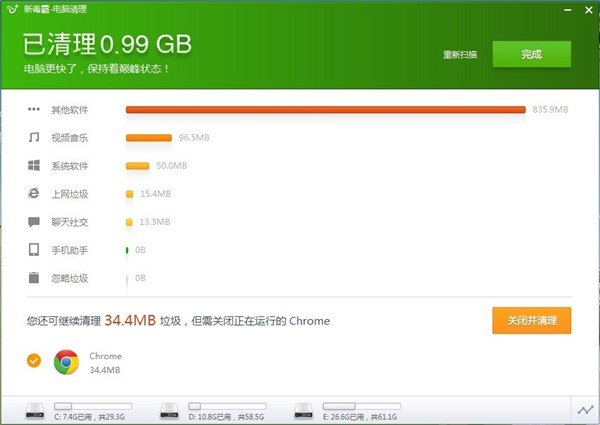Click the 手机助手 phone icon
This screenshot has width=600, height=425.
33,249
